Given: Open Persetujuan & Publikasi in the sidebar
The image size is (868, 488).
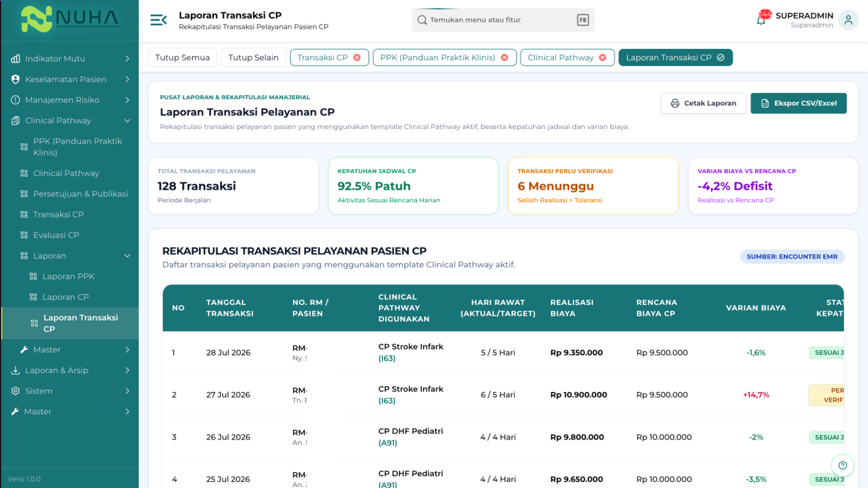Looking at the screenshot, I should click(80, 194).
